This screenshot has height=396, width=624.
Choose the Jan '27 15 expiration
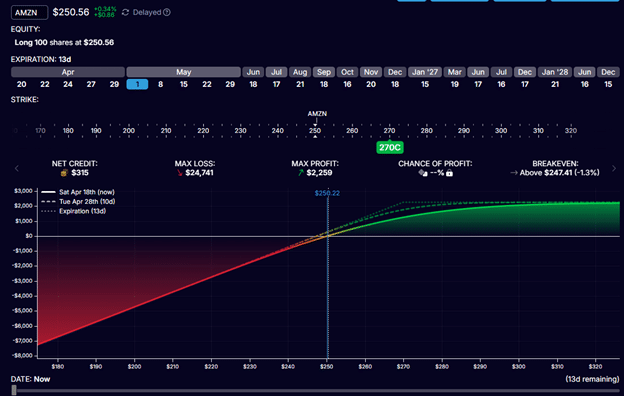point(425,84)
